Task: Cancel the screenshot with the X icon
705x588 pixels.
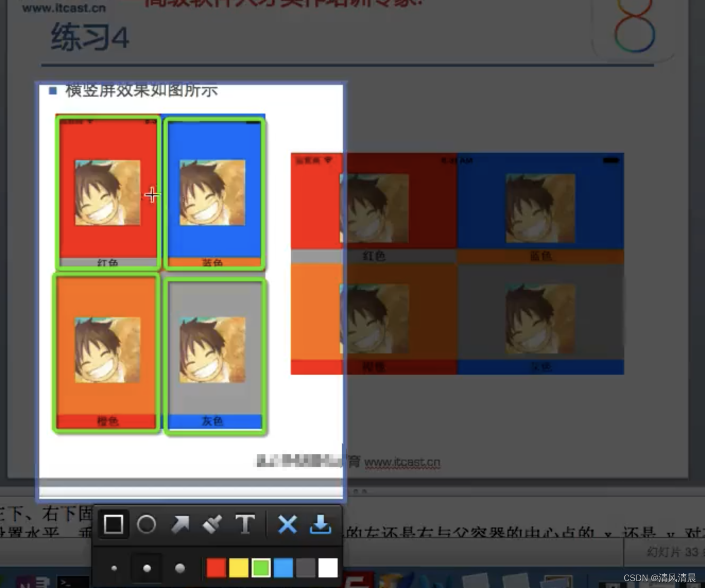Action: [x=287, y=524]
